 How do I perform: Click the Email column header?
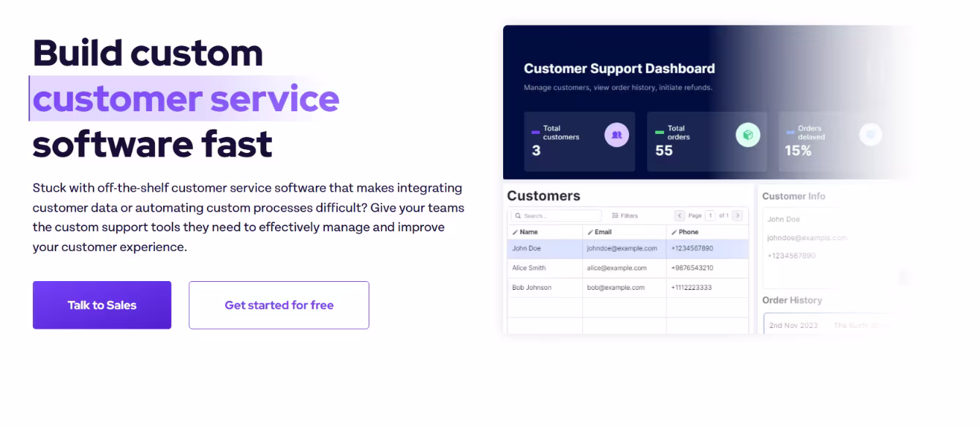coord(625,232)
